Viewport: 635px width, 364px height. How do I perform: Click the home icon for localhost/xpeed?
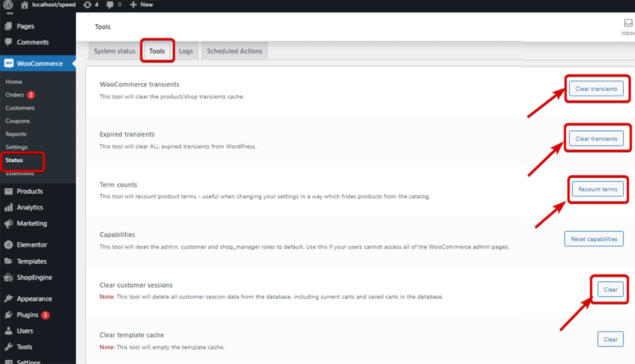click(x=24, y=5)
